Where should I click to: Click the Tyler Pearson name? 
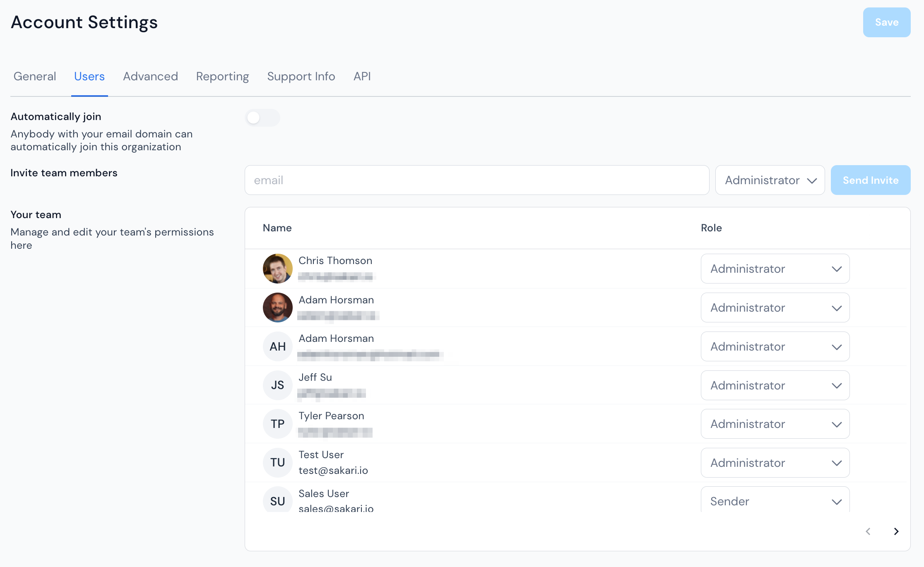tap(331, 416)
